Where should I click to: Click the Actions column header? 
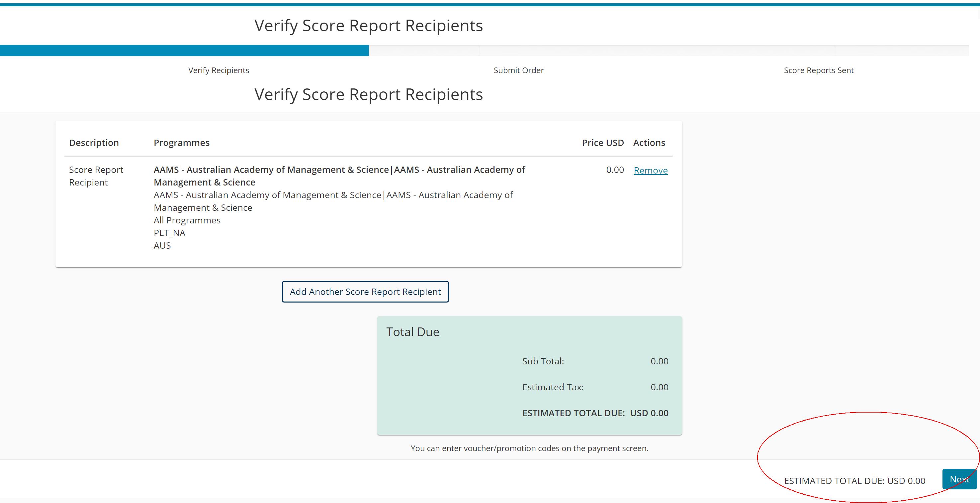(649, 143)
